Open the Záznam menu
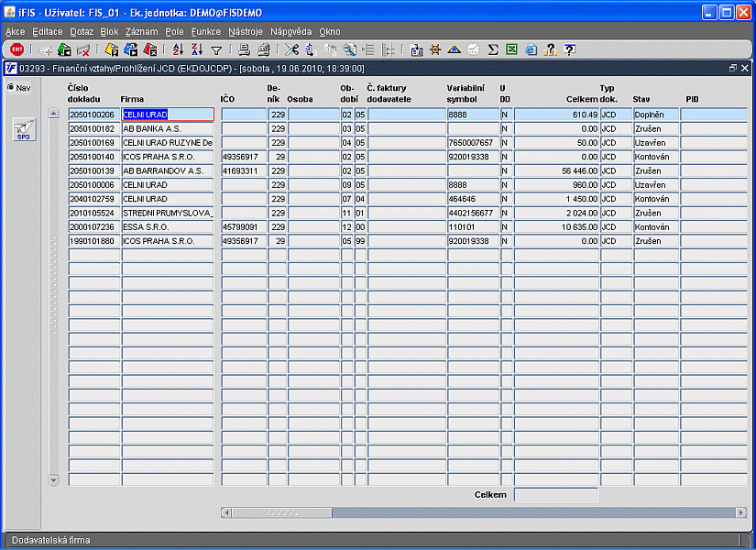 141,31
